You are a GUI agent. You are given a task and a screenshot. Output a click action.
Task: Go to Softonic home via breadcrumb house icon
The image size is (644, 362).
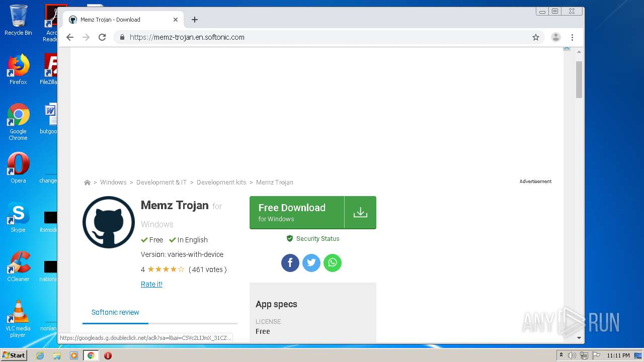pyautogui.click(x=87, y=183)
